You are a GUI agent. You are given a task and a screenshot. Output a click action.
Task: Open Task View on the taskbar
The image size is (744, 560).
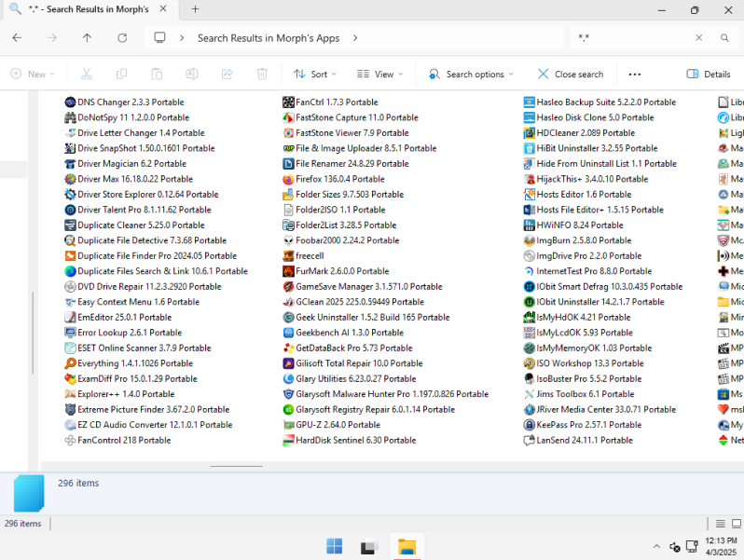(369, 547)
